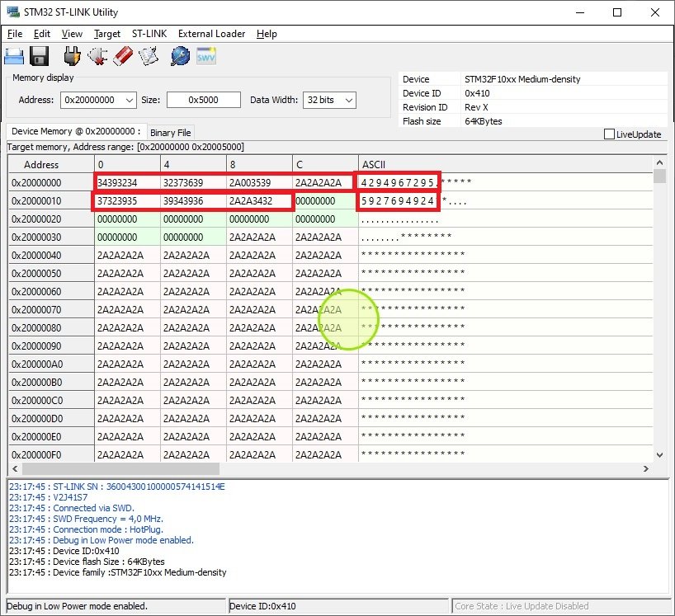Click the Device flash Size log line
The width and height of the screenshot is (675, 616).
(x=87, y=562)
